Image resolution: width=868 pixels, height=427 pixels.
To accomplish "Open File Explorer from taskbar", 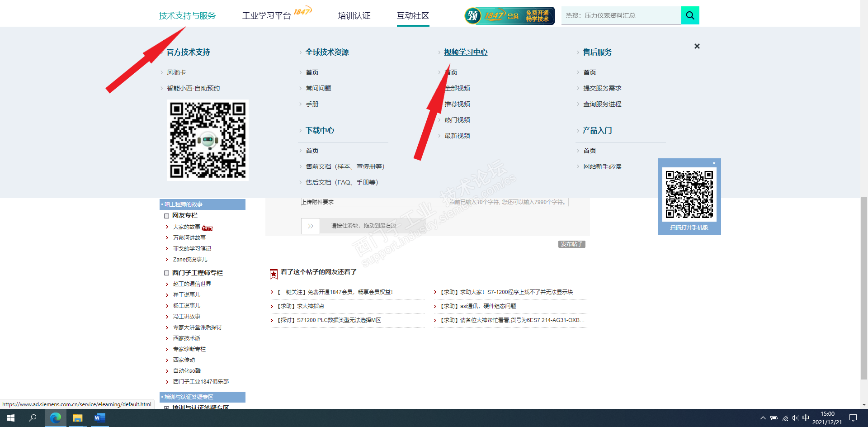I will [78, 418].
